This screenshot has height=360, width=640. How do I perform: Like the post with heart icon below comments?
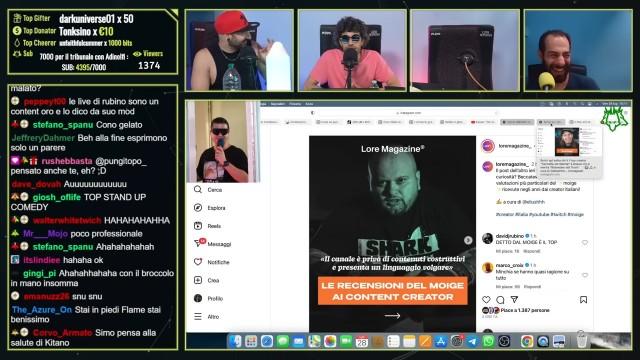[487, 300]
